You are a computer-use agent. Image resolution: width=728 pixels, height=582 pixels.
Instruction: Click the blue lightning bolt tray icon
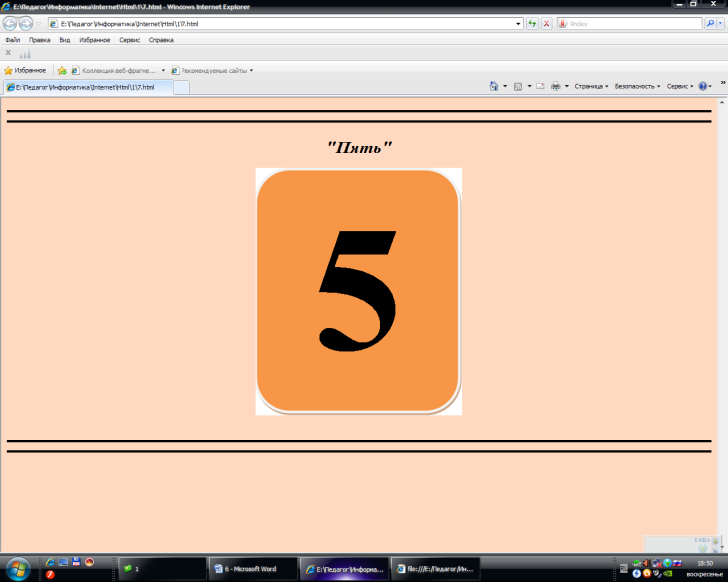pos(637,574)
